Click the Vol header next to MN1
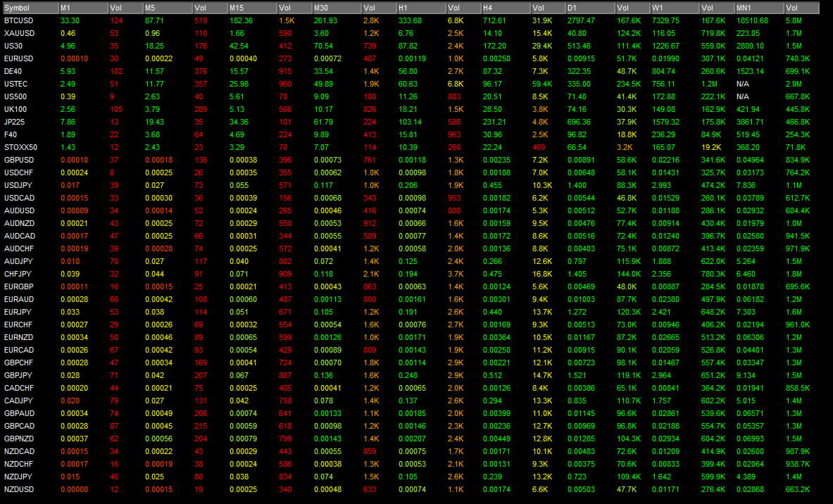The image size is (833, 504). (801, 8)
